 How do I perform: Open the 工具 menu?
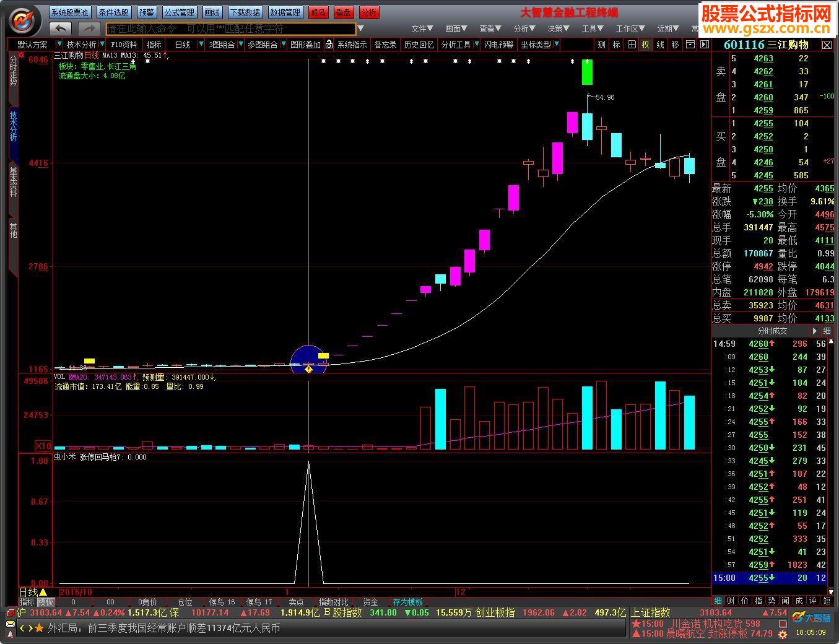(x=593, y=28)
